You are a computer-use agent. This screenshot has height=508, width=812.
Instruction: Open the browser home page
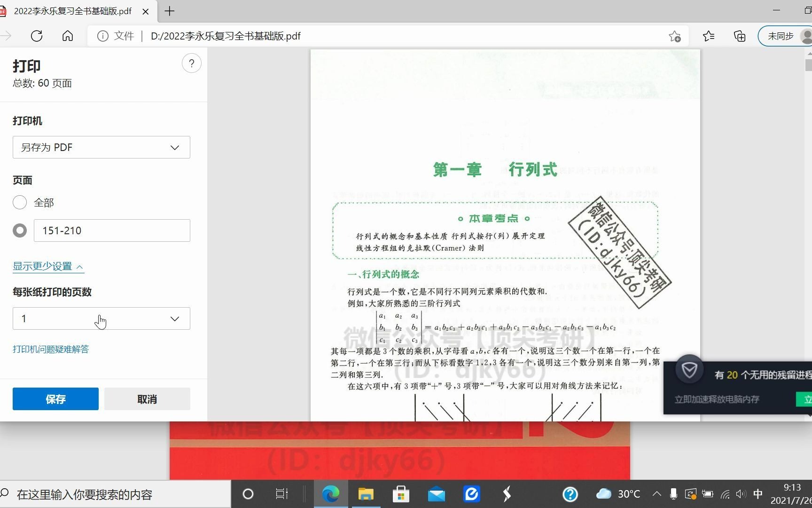[x=68, y=36]
